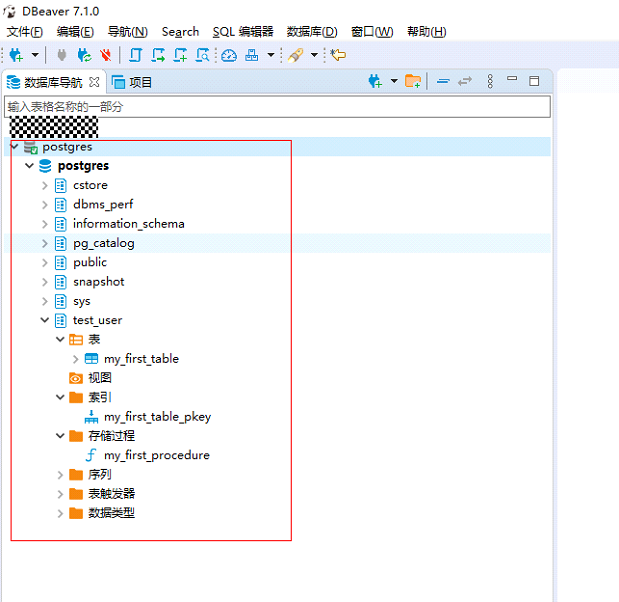Click the transaction stamp icon in the toolbar

coord(251,55)
